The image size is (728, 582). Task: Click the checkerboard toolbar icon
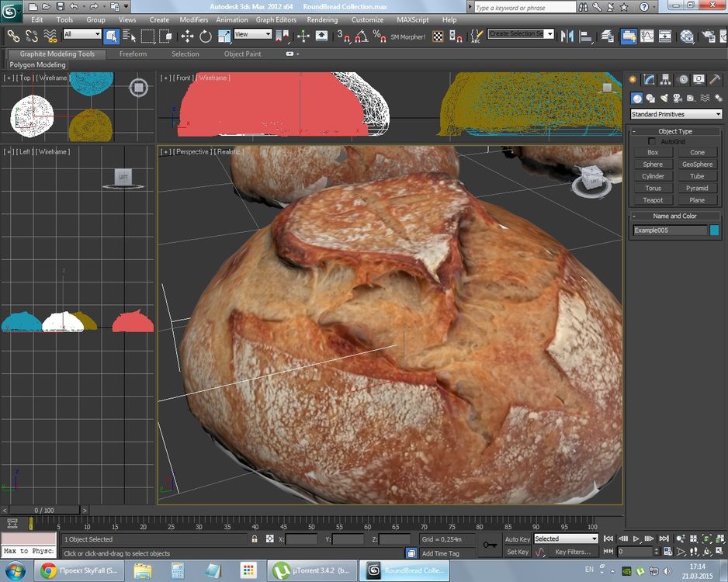438,36
